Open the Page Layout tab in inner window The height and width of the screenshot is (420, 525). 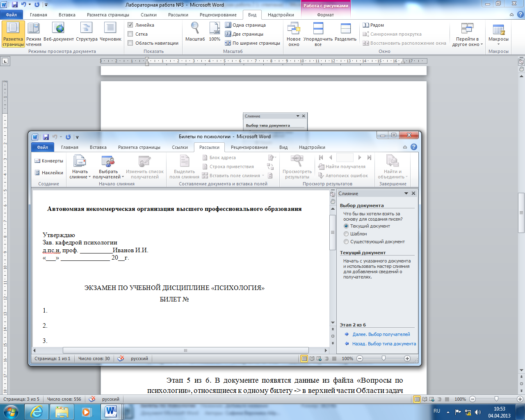coord(139,147)
